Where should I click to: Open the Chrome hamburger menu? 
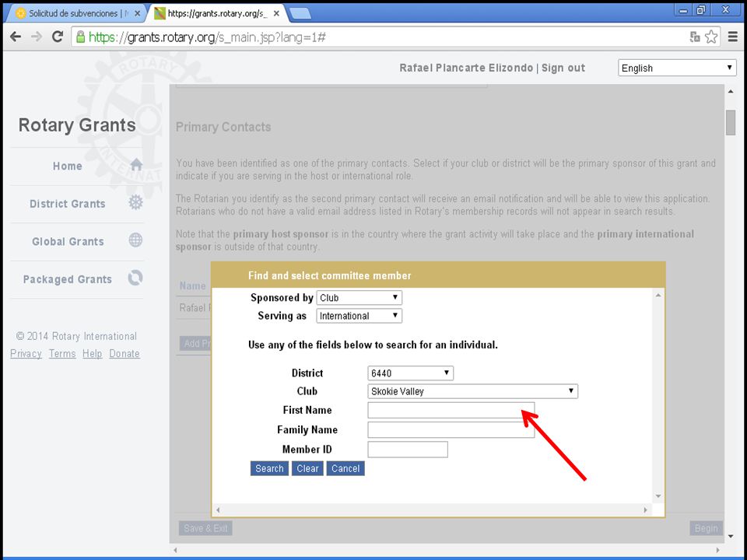pos(733,37)
